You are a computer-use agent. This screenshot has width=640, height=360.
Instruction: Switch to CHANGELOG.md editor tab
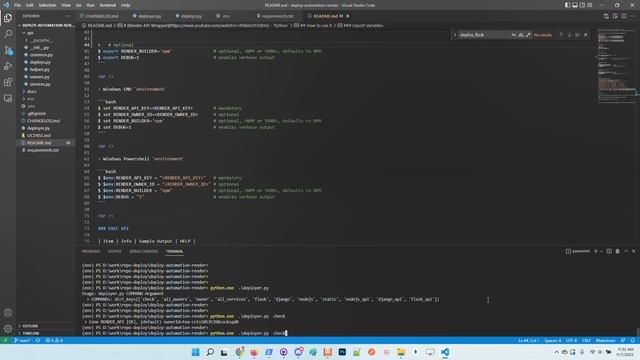(x=101, y=16)
